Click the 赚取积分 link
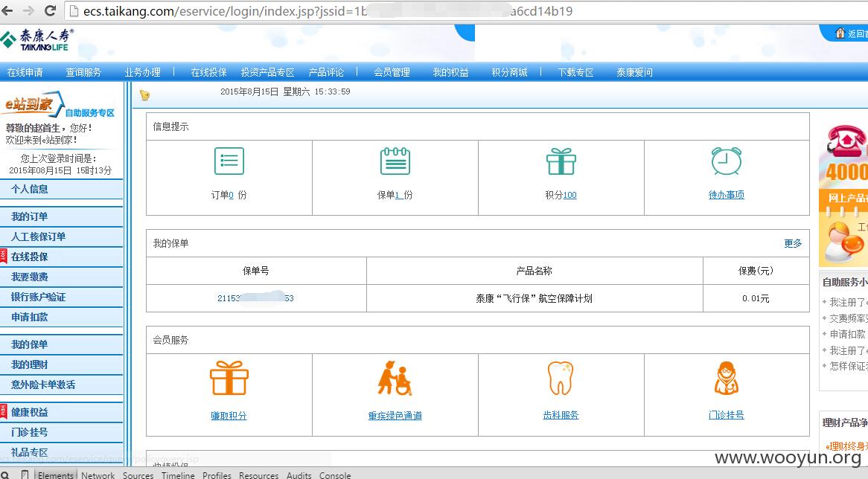This screenshot has width=868, height=479. 229,415
